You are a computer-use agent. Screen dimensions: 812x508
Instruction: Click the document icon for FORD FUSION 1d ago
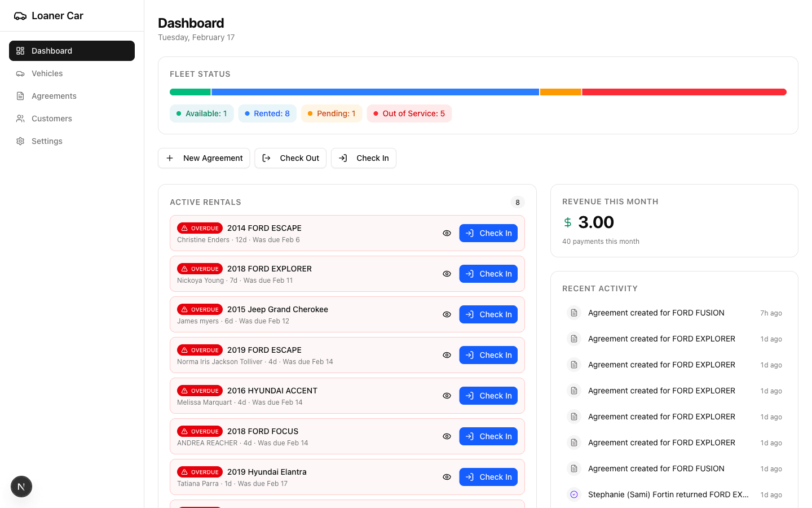[574, 468]
